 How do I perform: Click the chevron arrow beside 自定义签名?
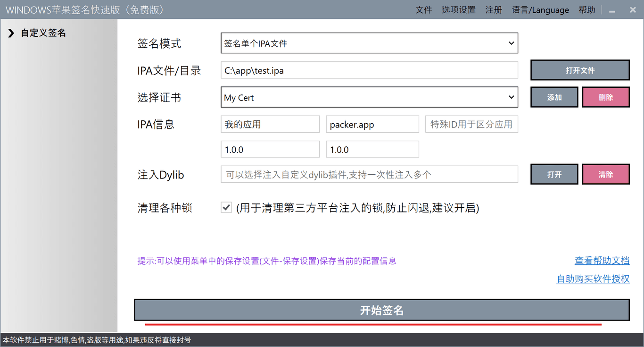11,33
